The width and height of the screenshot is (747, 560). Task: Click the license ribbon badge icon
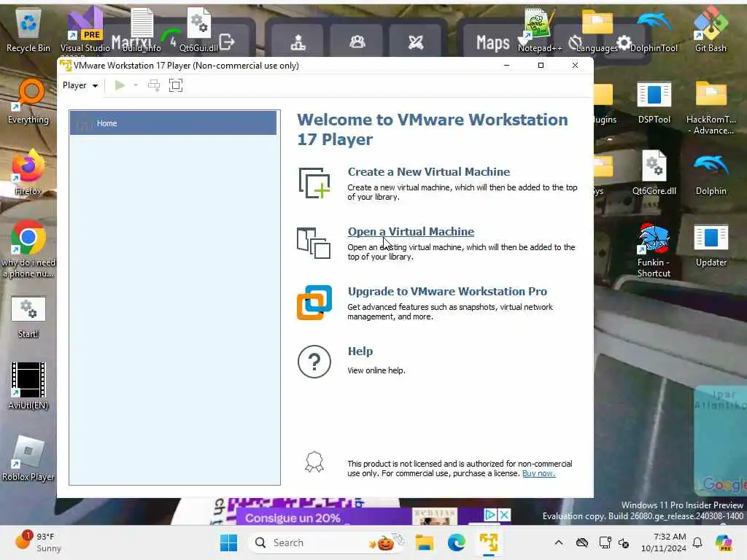click(314, 462)
